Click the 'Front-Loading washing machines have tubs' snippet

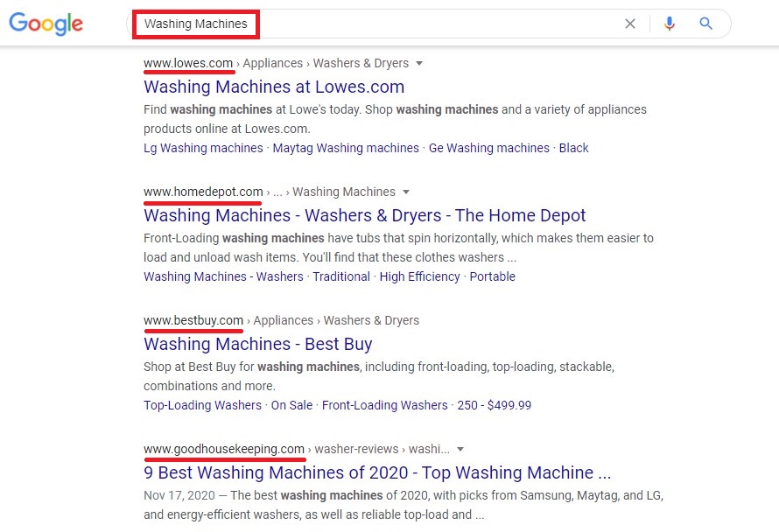[398, 248]
